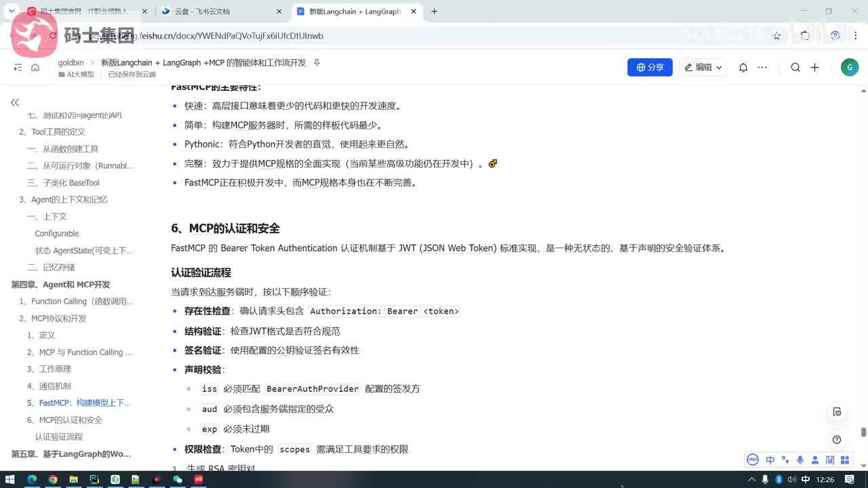Jump to outline 3、Agent的上下文和记忆

click(x=63, y=199)
